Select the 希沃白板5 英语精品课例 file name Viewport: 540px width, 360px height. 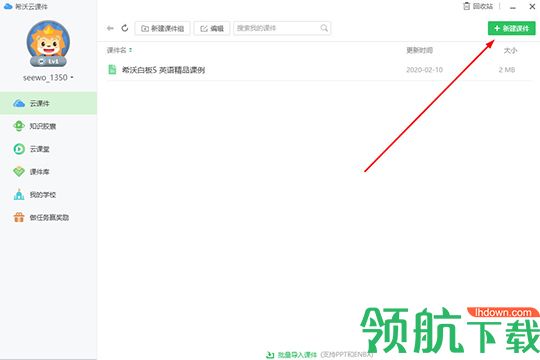point(164,70)
